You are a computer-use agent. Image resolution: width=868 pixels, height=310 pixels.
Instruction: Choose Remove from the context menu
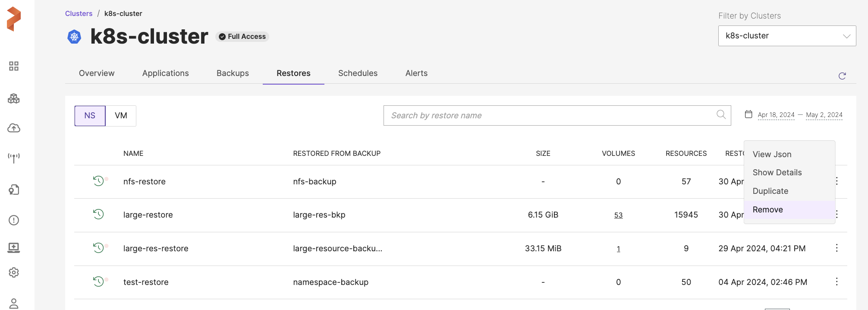(767, 210)
